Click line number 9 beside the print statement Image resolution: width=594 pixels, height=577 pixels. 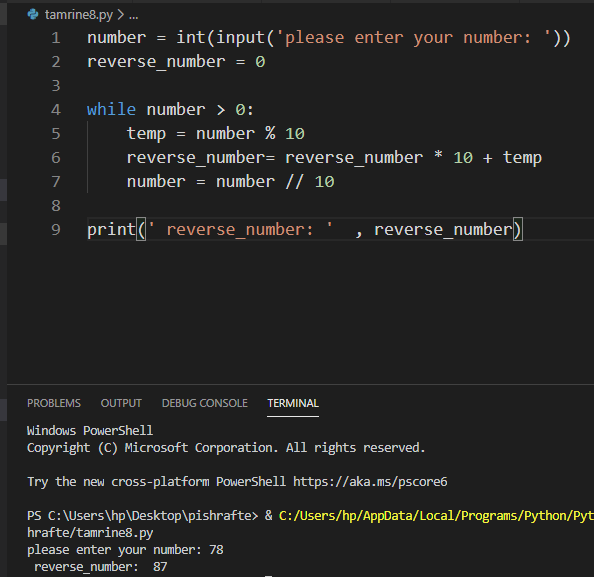pyautogui.click(x=56, y=230)
